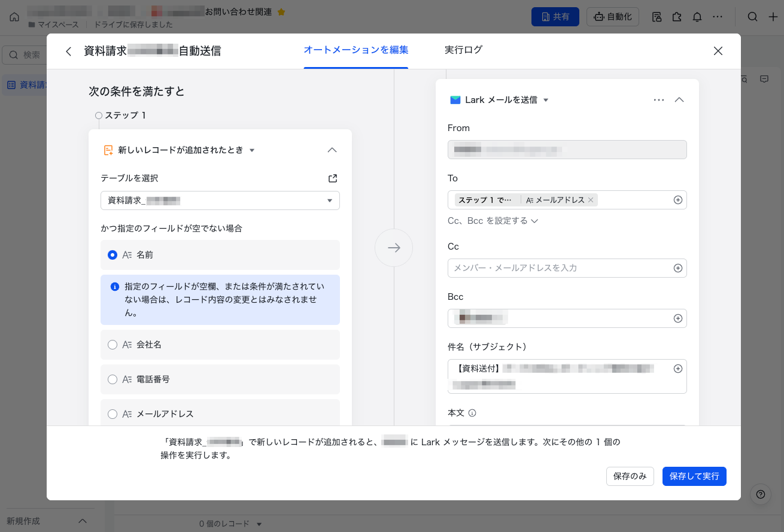
Task: Open the 自動化 automation button
Action: coord(613,17)
